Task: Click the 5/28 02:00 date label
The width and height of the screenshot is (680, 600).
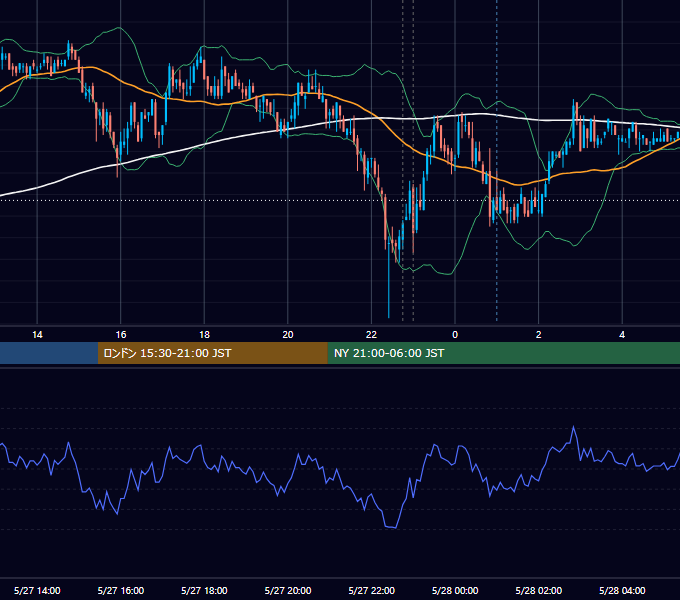Action: [x=538, y=590]
